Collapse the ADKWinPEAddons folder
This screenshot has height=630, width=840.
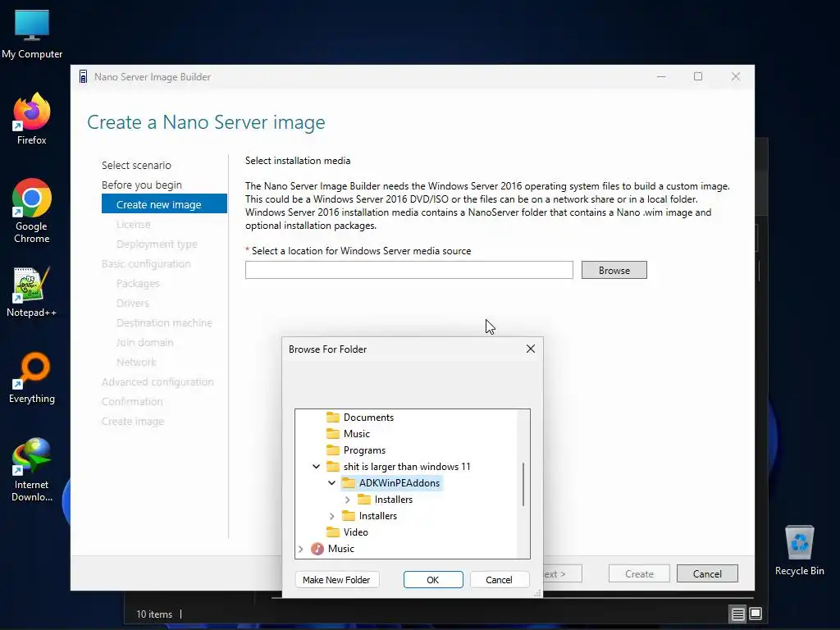pos(331,483)
